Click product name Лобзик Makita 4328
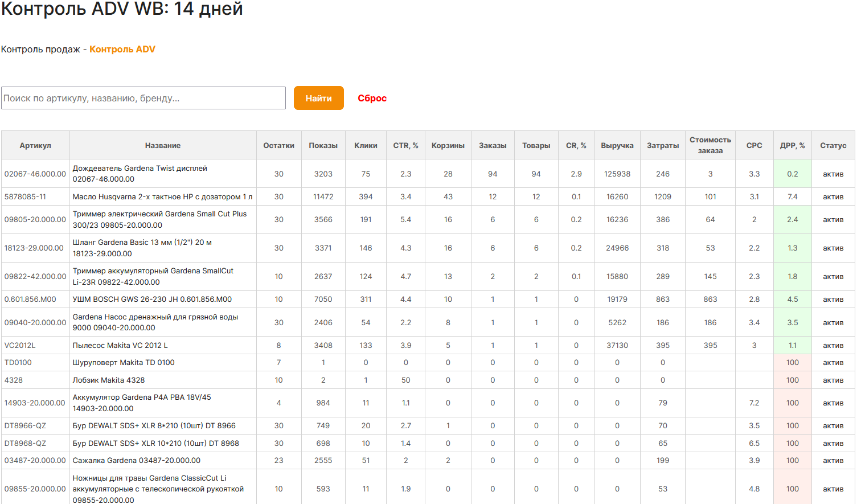The image size is (857, 504). coord(109,380)
